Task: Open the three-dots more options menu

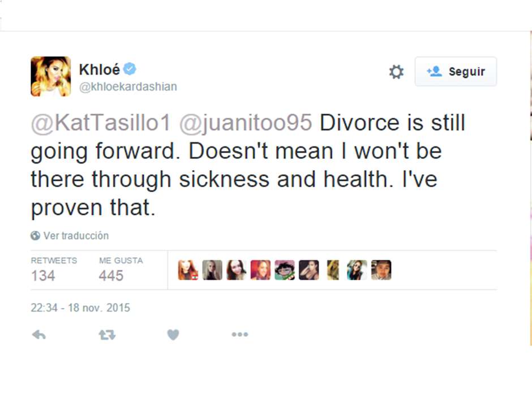Action: tap(240, 335)
